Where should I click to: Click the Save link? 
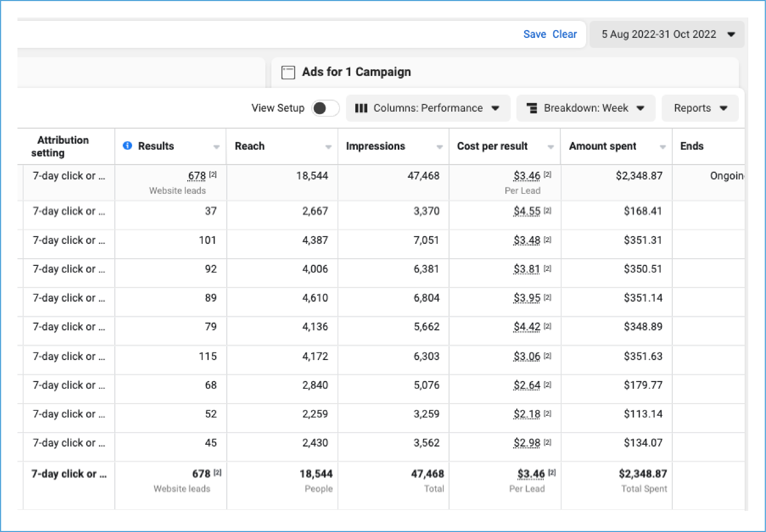[534, 34]
